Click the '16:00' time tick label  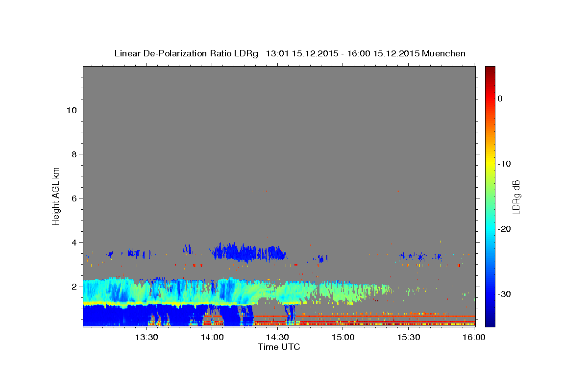pyautogui.click(x=474, y=337)
